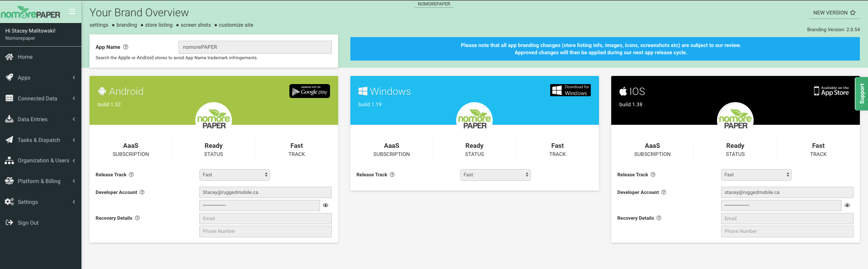Viewport: 868px width, 269px height.
Task: Click the IOS developer account email field
Action: pos(787,192)
